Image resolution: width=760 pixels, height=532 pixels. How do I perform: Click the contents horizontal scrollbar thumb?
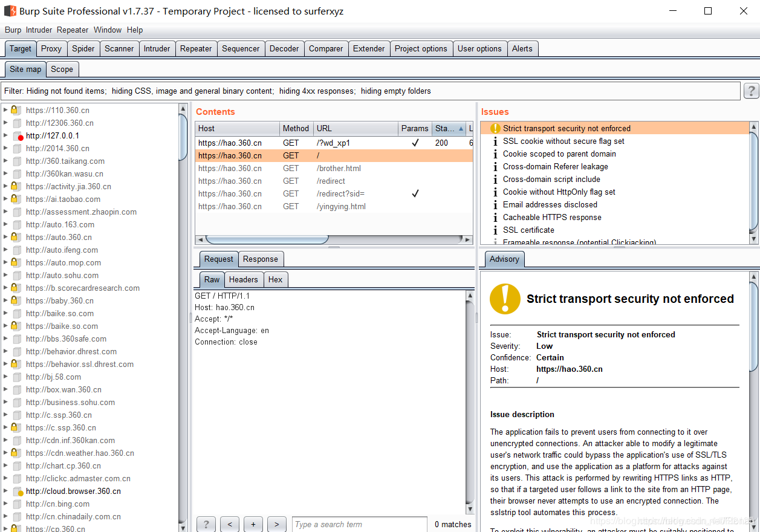coord(268,239)
